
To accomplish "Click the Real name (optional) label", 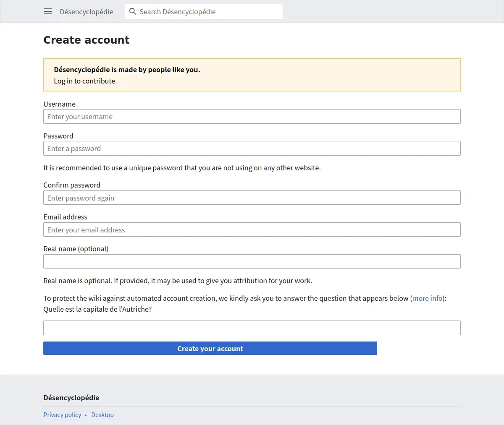I will pyautogui.click(x=76, y=249).
